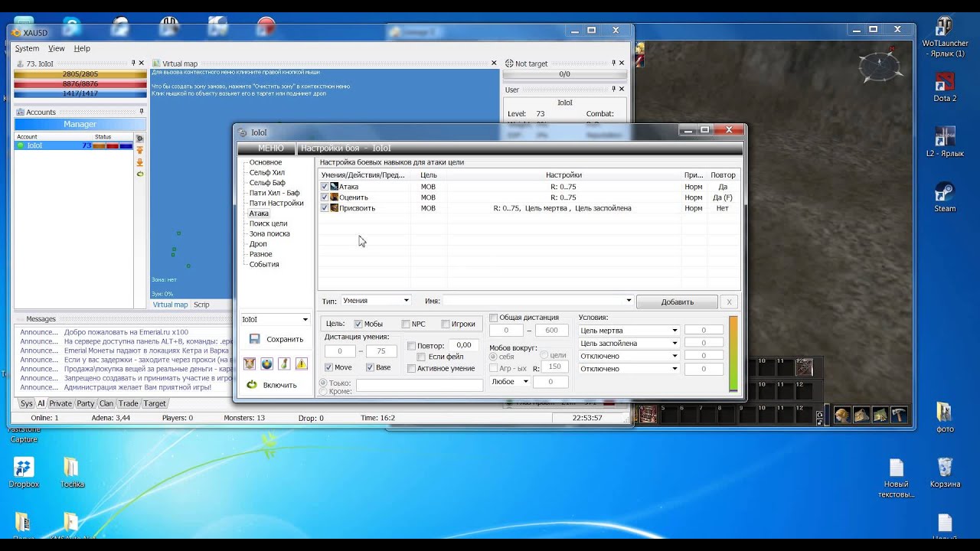
Task: Click the floppy disk Сохранить save icon
Action: pos(254,339)
